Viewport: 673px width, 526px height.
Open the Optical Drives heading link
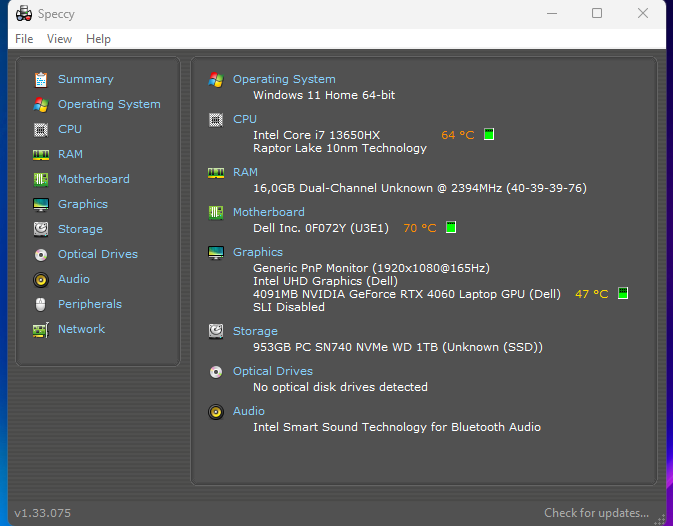click(273, 371)
